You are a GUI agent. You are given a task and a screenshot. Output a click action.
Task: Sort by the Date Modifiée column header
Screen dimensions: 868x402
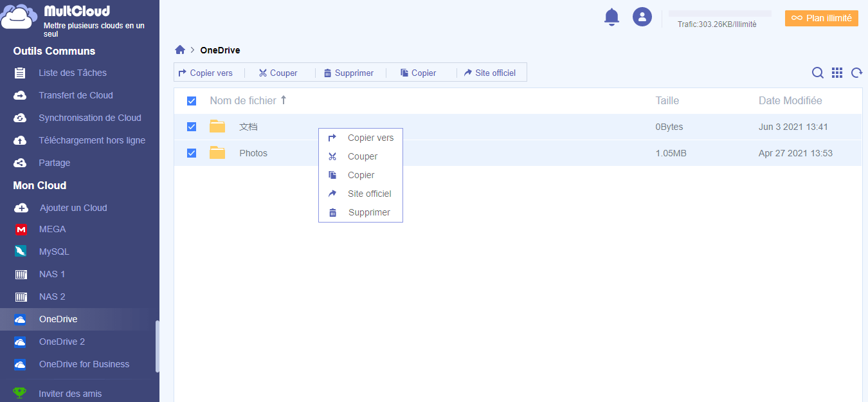point(790,100)
